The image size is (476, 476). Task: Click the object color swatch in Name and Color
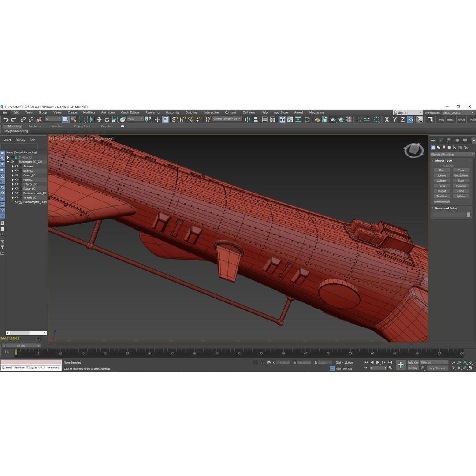click(469, 215)
